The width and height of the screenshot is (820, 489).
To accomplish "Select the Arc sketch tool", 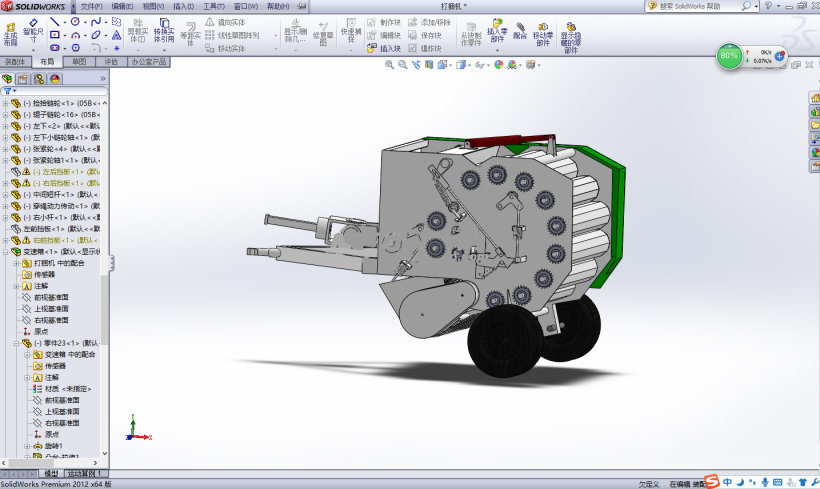I will coord(75,35).
